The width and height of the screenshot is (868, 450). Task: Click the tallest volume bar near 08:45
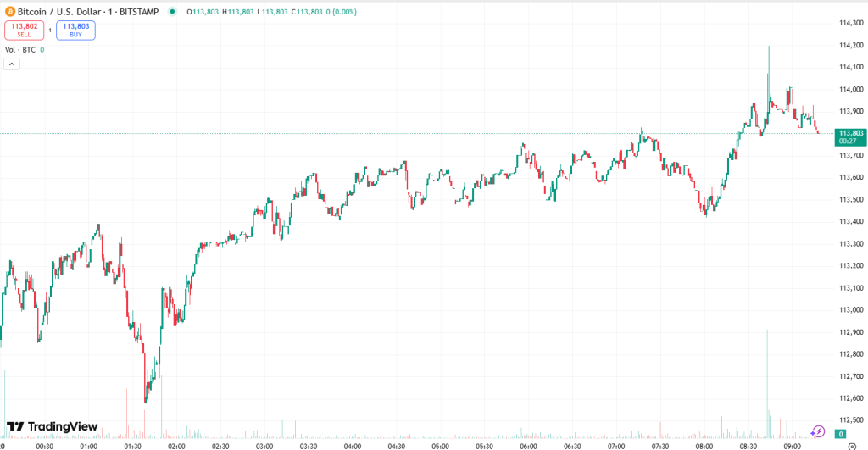[x=768, y=381]
